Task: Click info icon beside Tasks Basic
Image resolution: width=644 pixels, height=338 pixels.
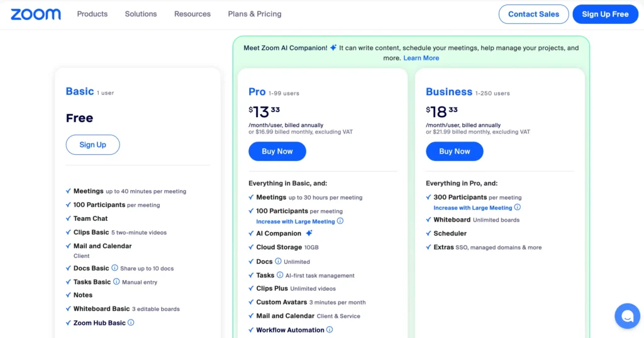Action: click(116, 282)
